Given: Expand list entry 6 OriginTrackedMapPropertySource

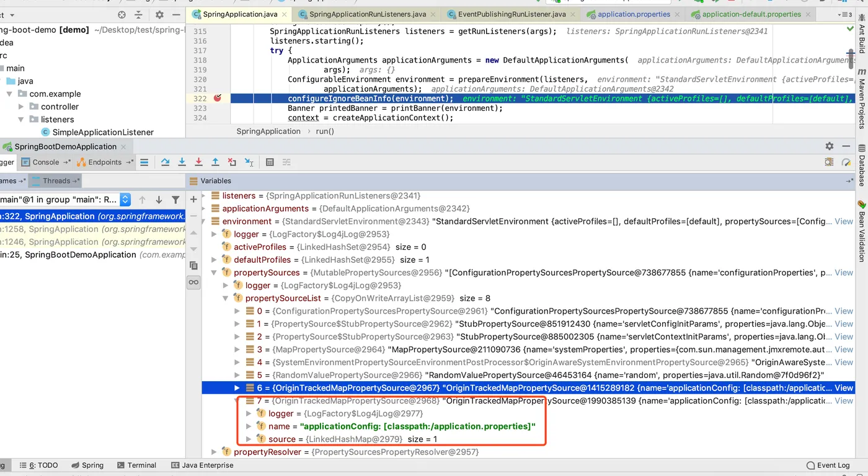Looking at the screenshot, I should [237, 388].
